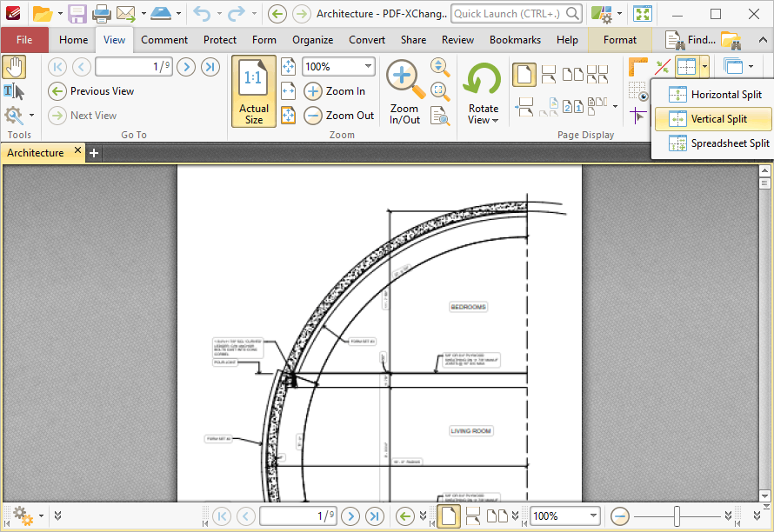Select the Hand tool
The image size is (774, 532).
pos(14,66)
